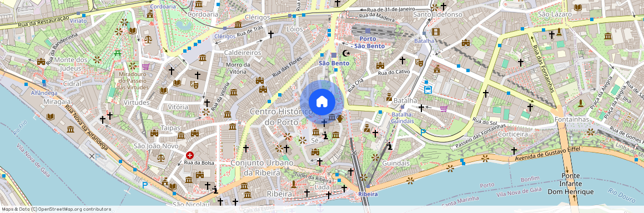Click the blue home location marker
The image size is (644, 213).
[x=322, y=102]
